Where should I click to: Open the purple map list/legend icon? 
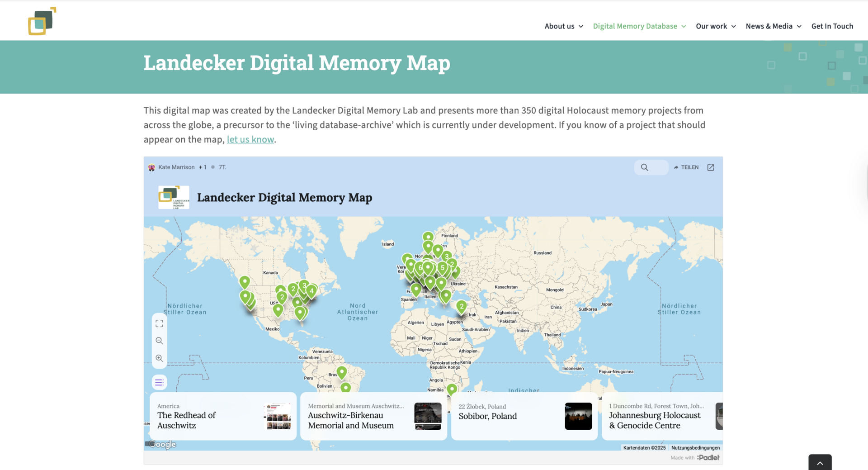coord(159,382)
